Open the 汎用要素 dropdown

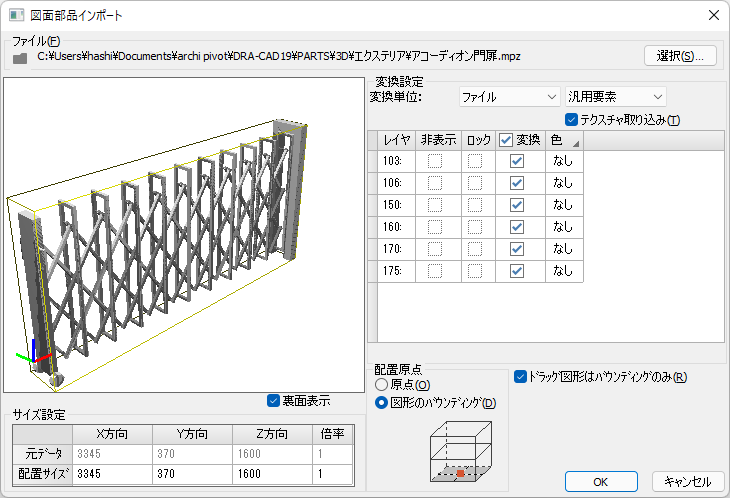click(x=615, y=97)
